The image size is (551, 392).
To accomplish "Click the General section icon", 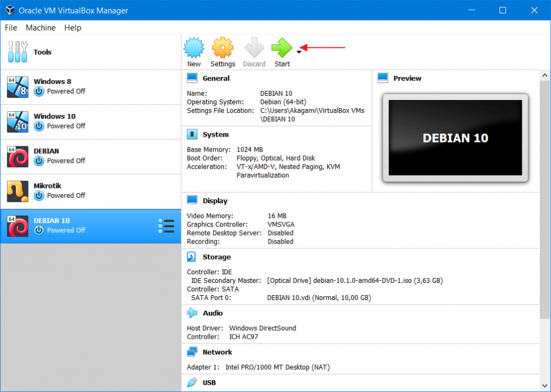I will (192, 77).
